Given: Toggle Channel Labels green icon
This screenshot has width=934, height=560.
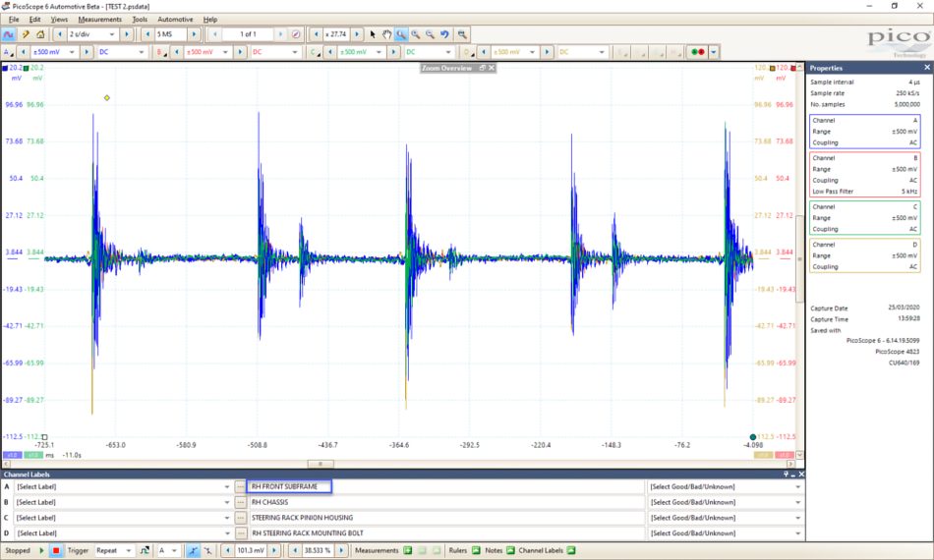Looking at the screenshot, I should [571, 550].
